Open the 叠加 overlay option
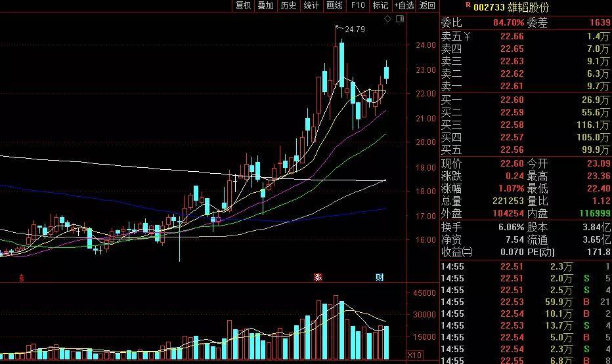 [265, 5]
